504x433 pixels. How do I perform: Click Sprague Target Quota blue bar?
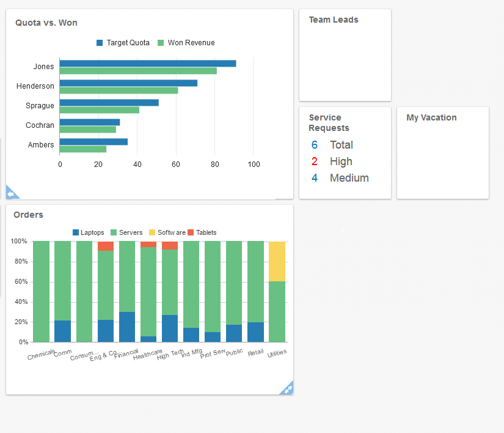(x=109, y=103)
